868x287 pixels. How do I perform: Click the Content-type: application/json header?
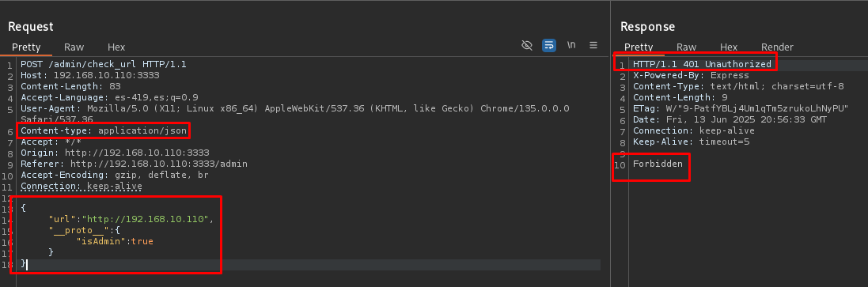click(104, 131)
